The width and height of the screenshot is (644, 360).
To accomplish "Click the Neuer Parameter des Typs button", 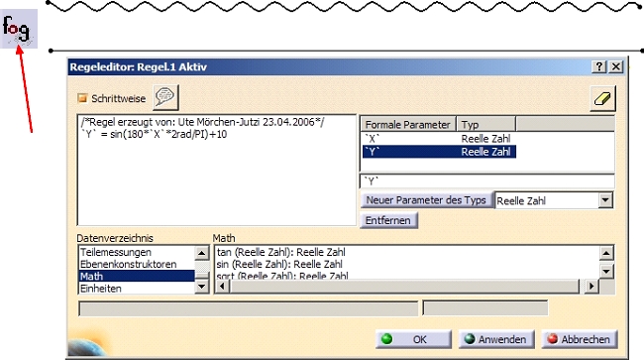I will pos(426,200).
